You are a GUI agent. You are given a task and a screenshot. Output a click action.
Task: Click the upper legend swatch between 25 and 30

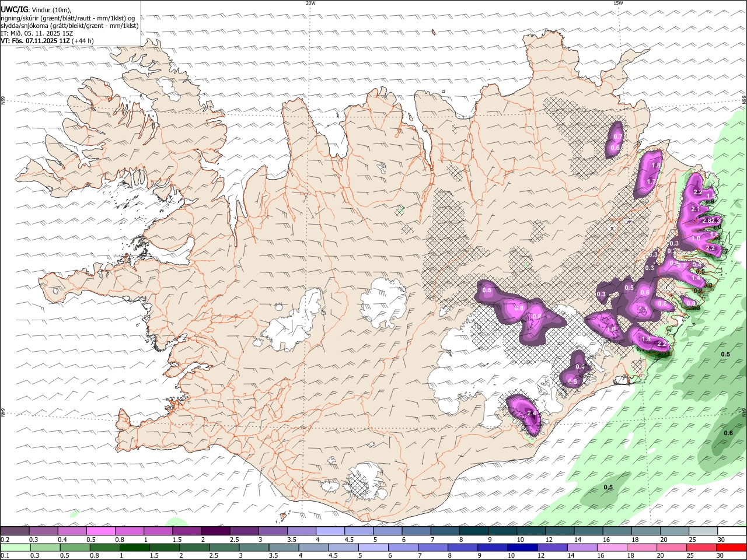(703, 531)
